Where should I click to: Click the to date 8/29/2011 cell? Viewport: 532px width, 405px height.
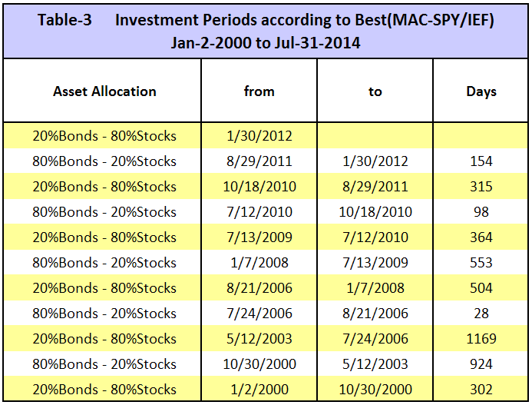coord(375,187)
